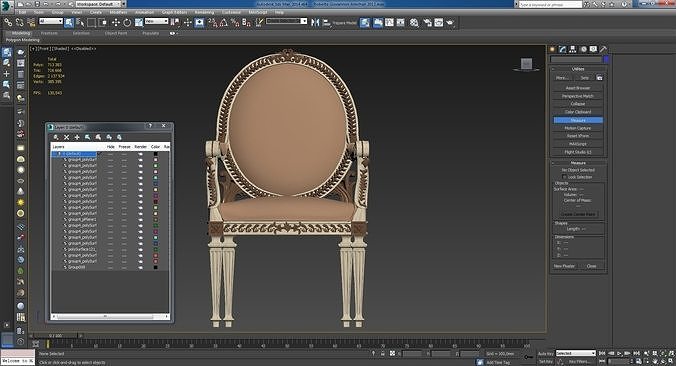Click the Asset Browser utility button
The image size is (676, 366).
(x=578, y=88)
